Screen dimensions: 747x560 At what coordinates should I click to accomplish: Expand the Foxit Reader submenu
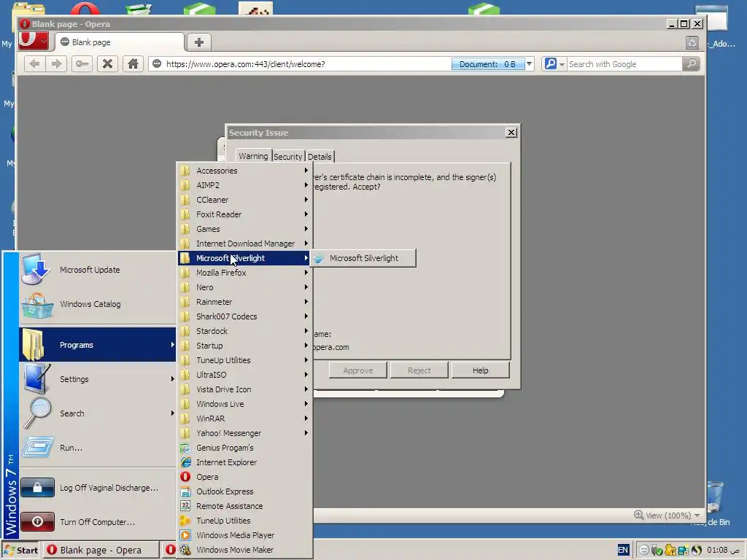click(x=245, y=214)
